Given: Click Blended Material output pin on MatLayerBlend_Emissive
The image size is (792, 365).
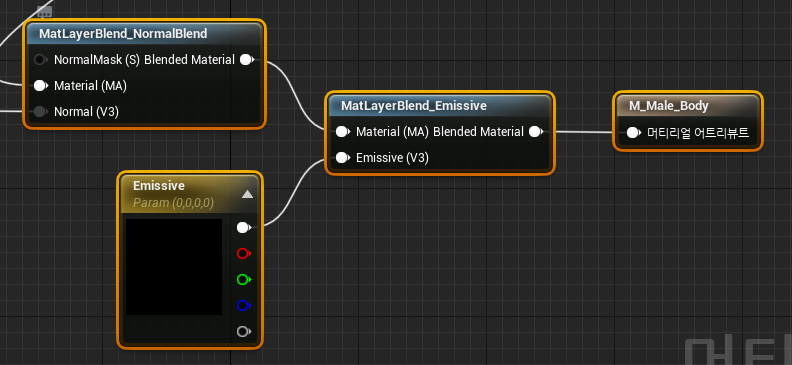Looking at the screenshot, I should pos(536,132).
